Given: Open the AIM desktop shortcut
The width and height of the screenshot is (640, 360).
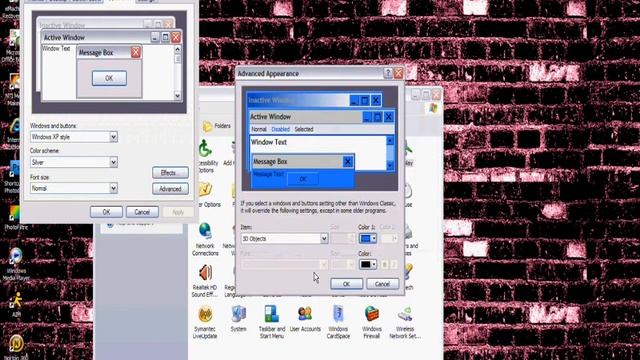Looking at the screenshot, I should tap(16, 304).
